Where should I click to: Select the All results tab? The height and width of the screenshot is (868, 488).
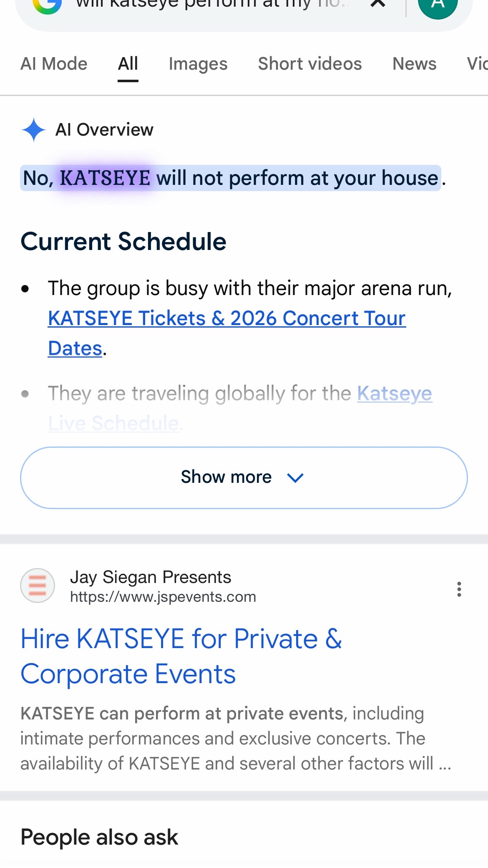[128, 64]
